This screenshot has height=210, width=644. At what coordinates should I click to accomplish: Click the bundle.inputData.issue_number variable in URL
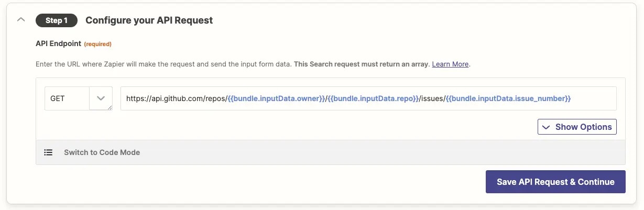click(508, 98)
